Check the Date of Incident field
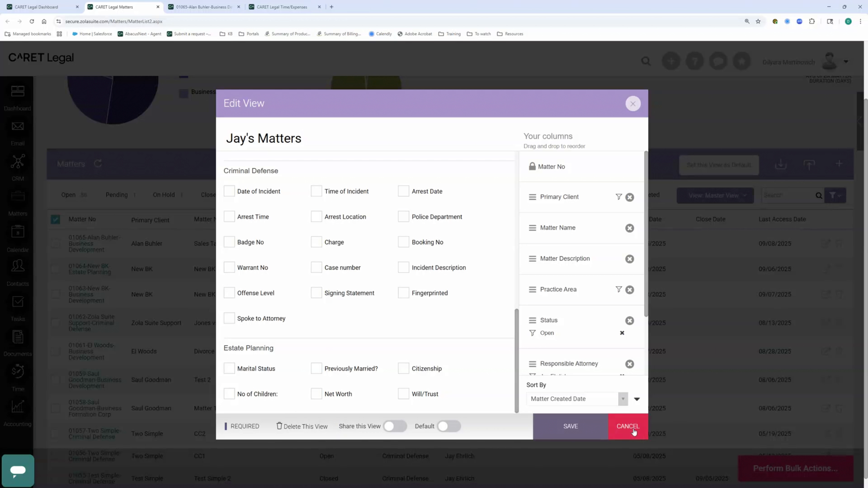The height and width of the screenshot is (488, 868). coord(229,191)
